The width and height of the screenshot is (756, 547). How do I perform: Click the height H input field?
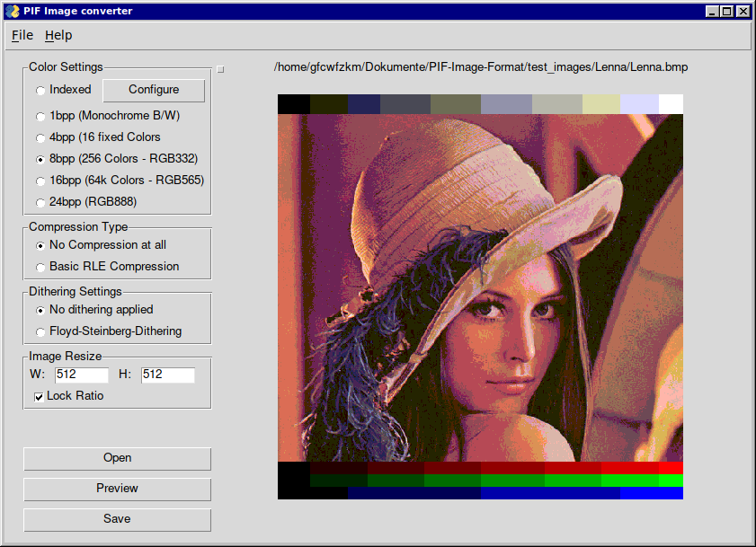pos(168,375)
